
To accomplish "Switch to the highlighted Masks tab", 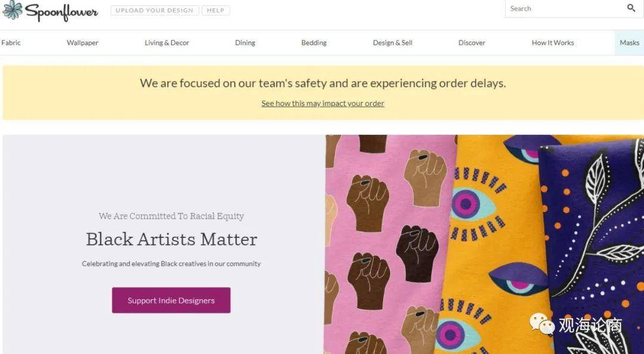I will click(x=629, y=43).
